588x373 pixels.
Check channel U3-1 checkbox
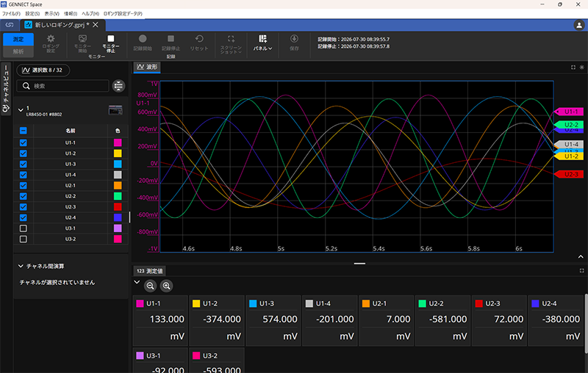24,228
